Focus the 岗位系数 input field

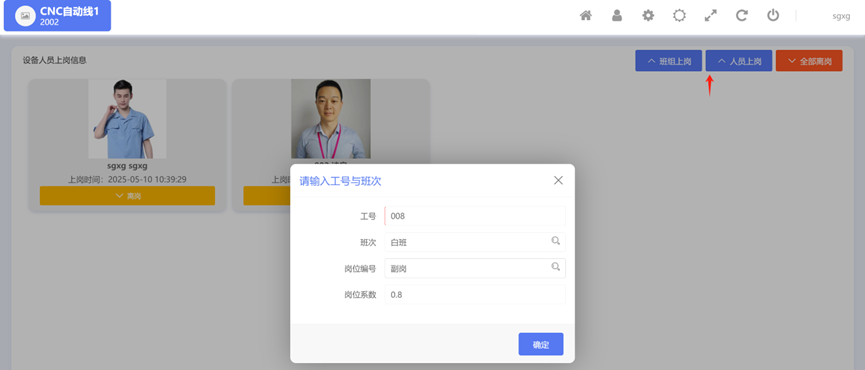pyautogui.click(x=475, y=294)
